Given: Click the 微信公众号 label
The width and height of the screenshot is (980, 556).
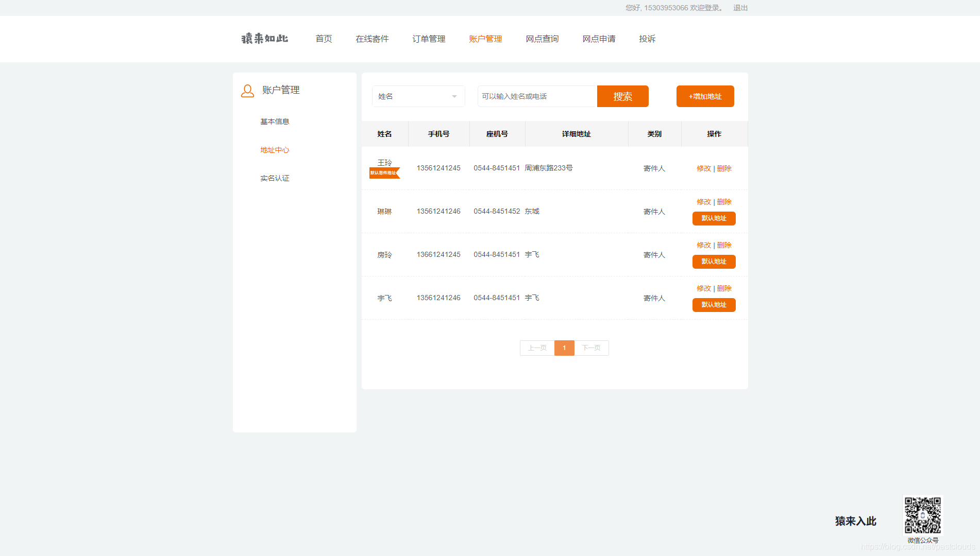Looking at the screenshot, I should tap(923, 541).
